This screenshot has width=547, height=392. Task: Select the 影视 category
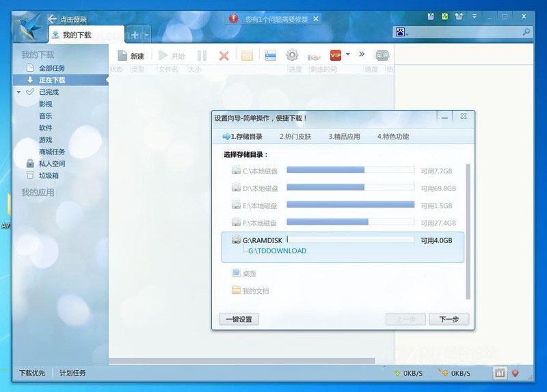46,104
